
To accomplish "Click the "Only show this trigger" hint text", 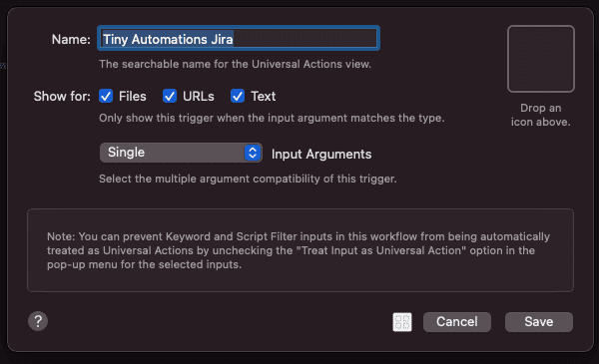I will (272, 118).
